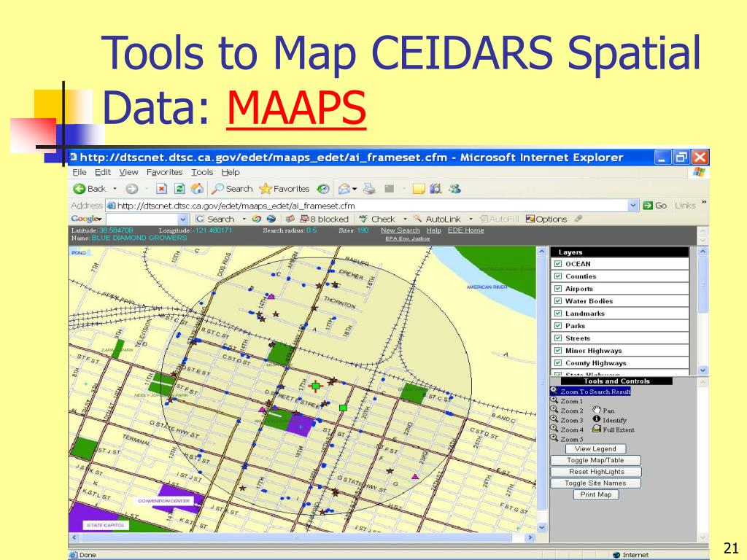Click the Go button beside address bar
This screenshot has width=747, height=560.
coord(654,206)
